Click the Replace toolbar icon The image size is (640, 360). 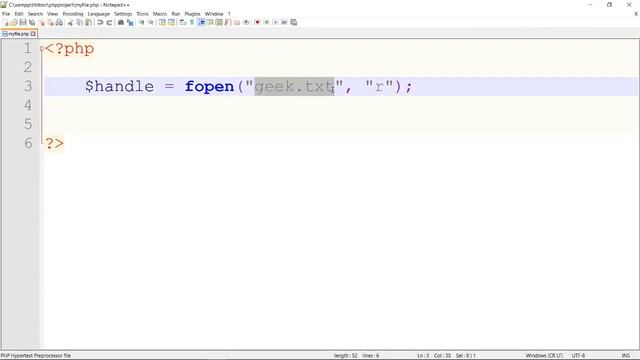click(130, 22)
